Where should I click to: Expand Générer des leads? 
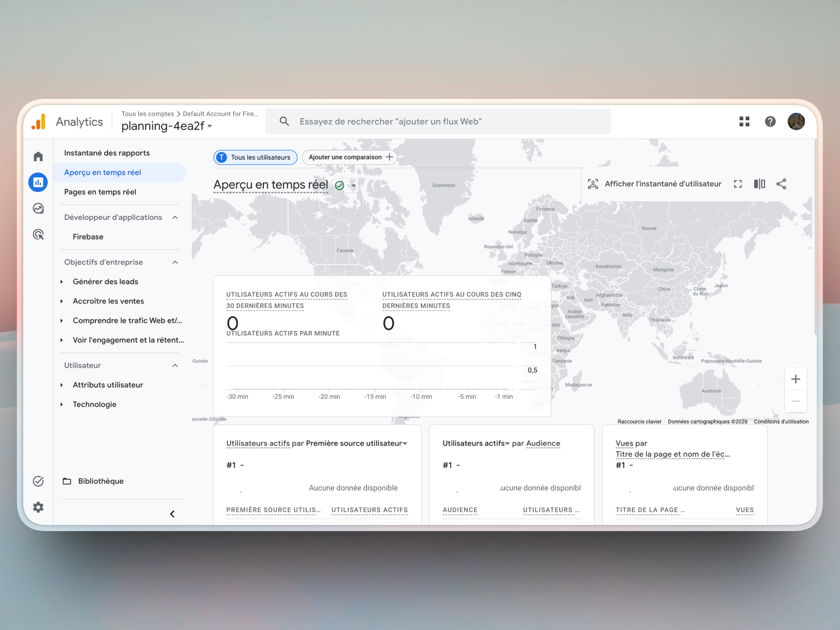pos(62,282)
